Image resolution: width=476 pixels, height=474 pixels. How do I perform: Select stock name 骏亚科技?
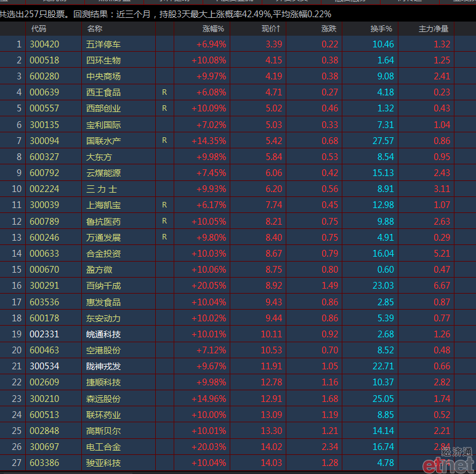[103, 463]
